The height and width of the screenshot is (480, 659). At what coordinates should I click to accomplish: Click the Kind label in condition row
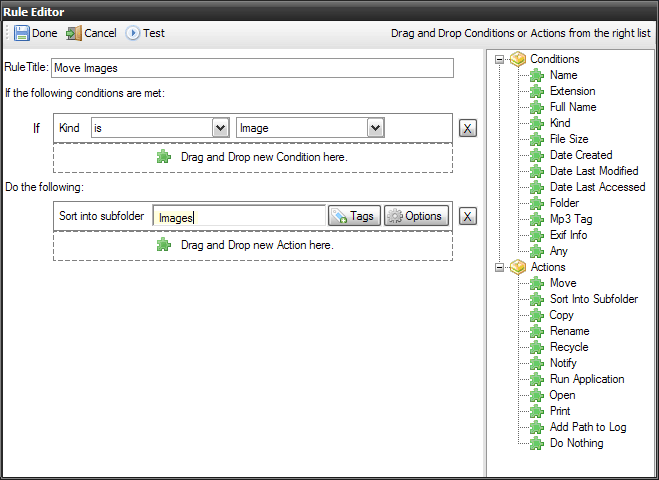69,128
